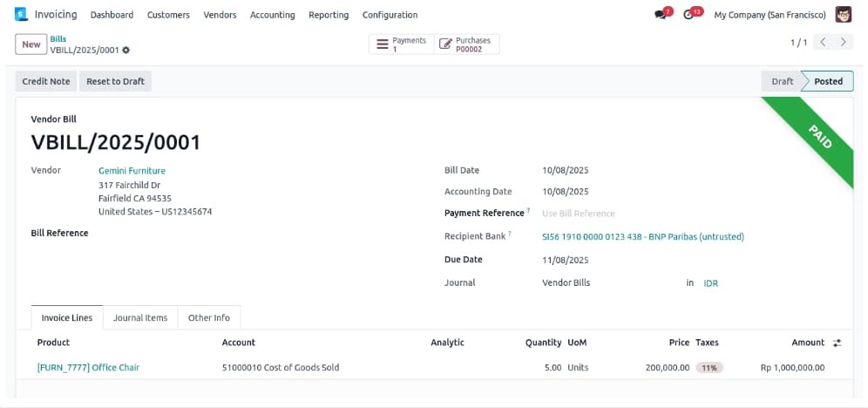Click the VBILL/2025/0001 bill title
Screen dimensions: 868x408
coord(115,143)
